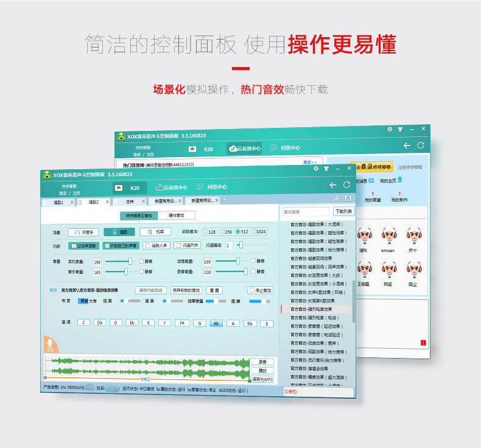Viewport: 481px width, 448px height.
Task: Select buffer size 512 radio button
Action: pos(237,231)
